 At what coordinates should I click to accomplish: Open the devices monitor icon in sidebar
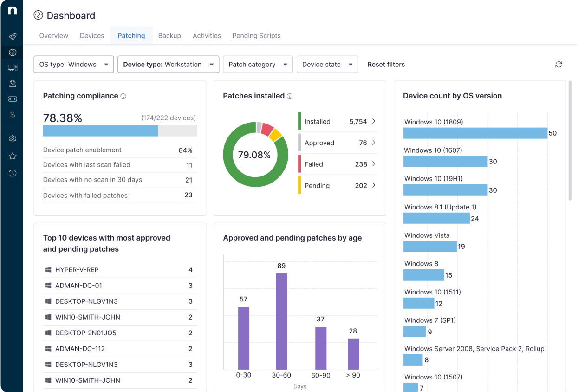[13, 68]
